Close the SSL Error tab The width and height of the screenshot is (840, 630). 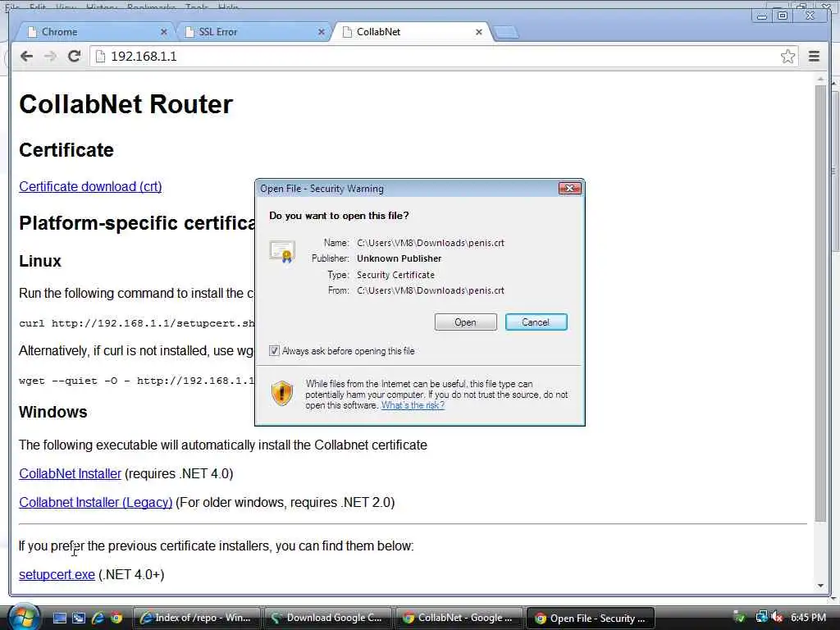[322, 32]
